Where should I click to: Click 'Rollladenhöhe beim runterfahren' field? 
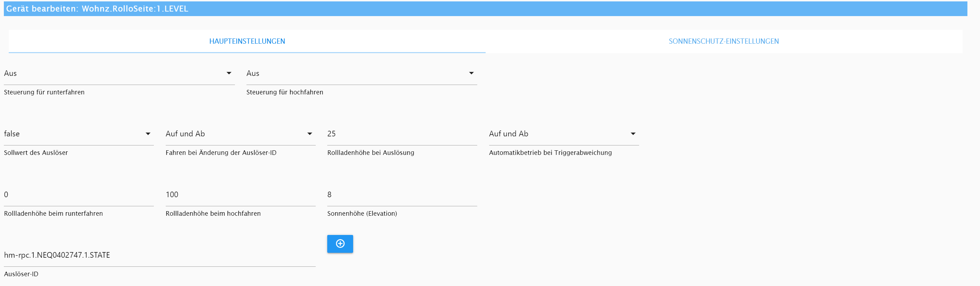tap(78, 195)
